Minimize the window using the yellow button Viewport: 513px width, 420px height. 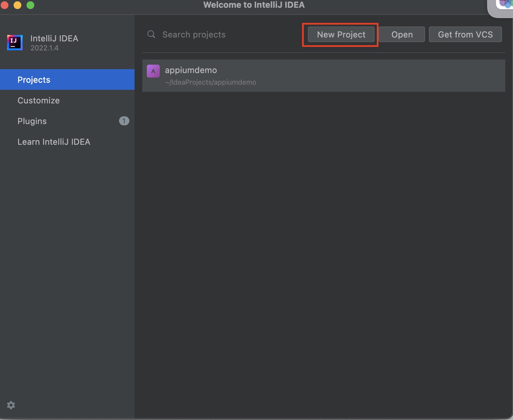pyautogui.click(x=17, y=5)
